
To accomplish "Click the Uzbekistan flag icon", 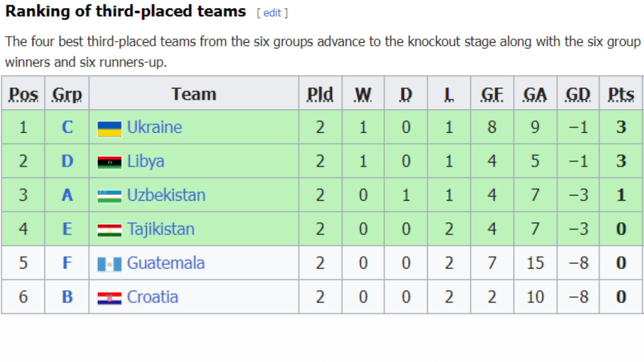I will coord(109,196).
